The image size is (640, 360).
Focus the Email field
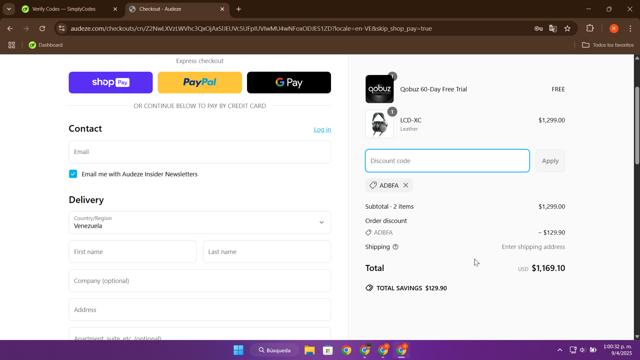pyautogui.click(x=200, y=152)
